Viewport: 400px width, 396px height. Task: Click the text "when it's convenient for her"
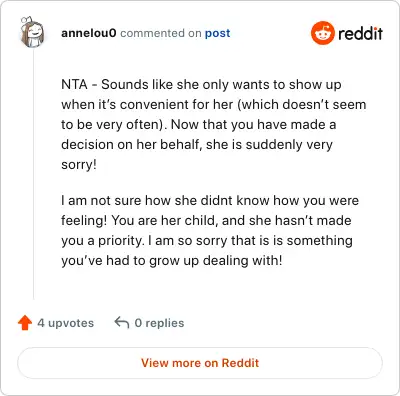pyautogui.click(x=147, y=105)
